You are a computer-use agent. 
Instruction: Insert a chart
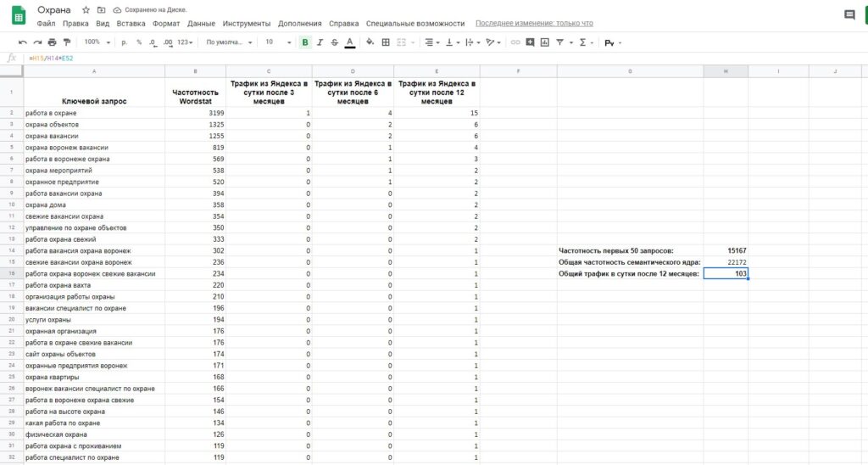[544, 42]
